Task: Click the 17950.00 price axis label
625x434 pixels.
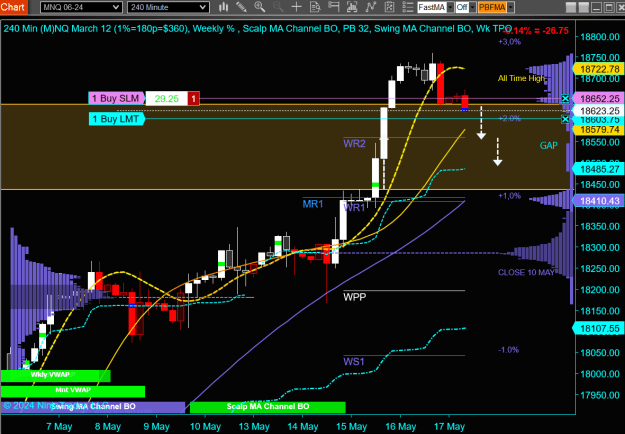Action: (x=600, y=395)
